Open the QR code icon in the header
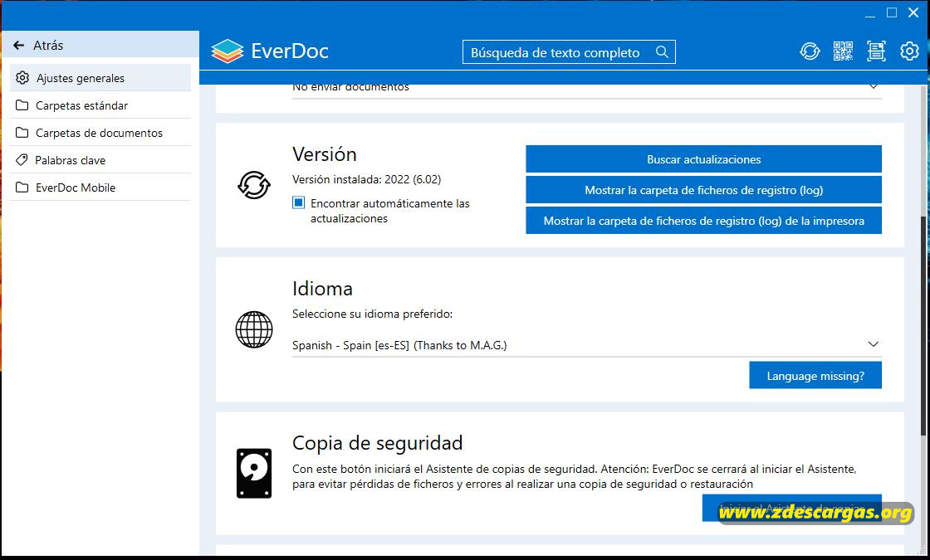Image resolution: width=930 pixels, height=560 pixels. [x=843, y=51]
